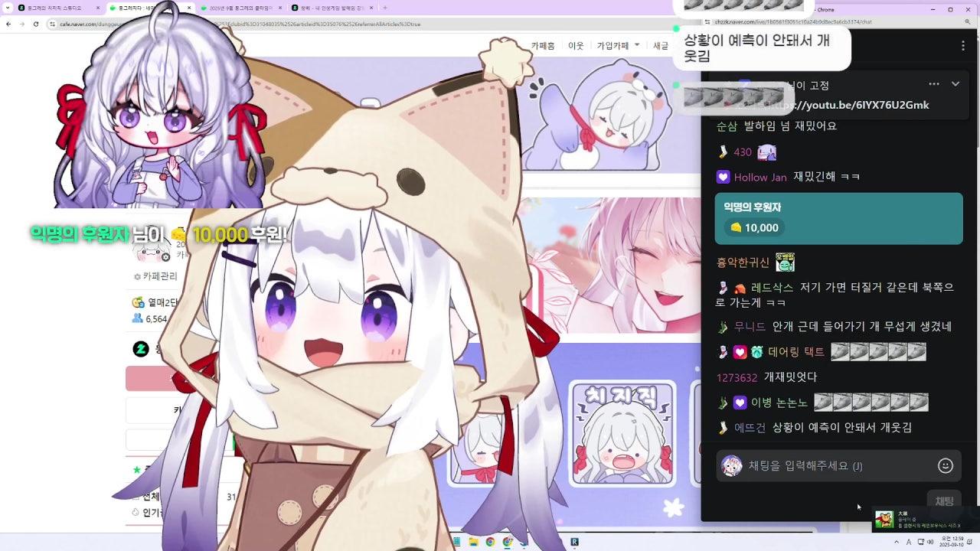
Task: Reload the Naver cafe page
Action: [x=35, y=24]
